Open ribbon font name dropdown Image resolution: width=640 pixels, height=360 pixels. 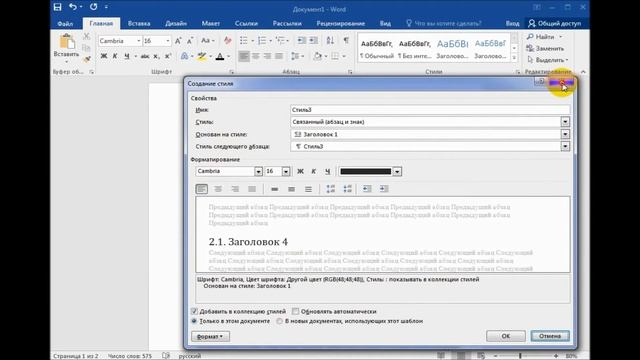pos(138,41)
